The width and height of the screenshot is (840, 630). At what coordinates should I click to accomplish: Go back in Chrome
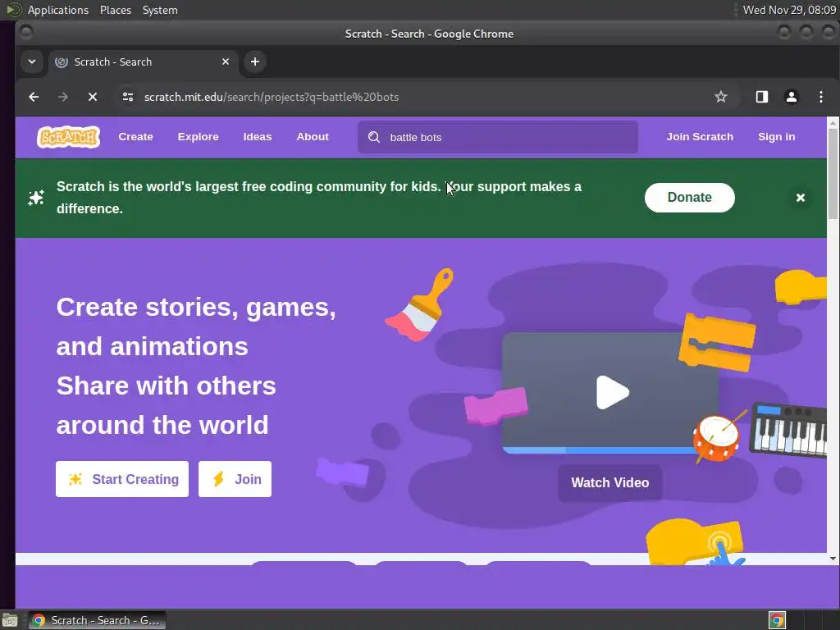34,97
